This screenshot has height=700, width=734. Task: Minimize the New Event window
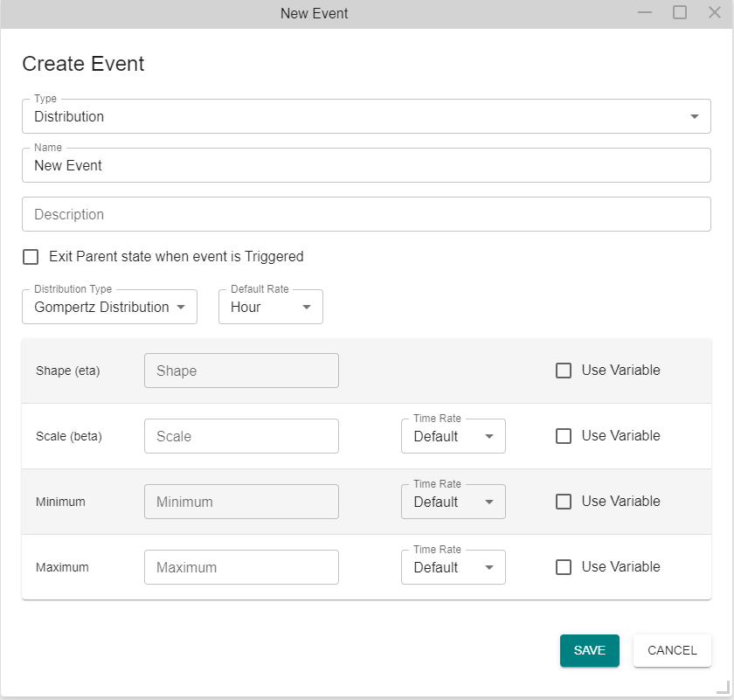tap(645, 12)
